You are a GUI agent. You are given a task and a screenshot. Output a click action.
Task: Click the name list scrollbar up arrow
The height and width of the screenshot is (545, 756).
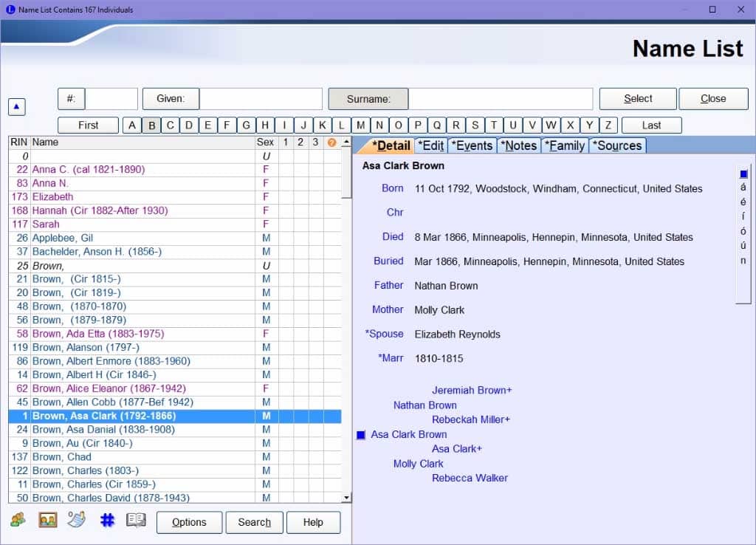click(346, 143)
